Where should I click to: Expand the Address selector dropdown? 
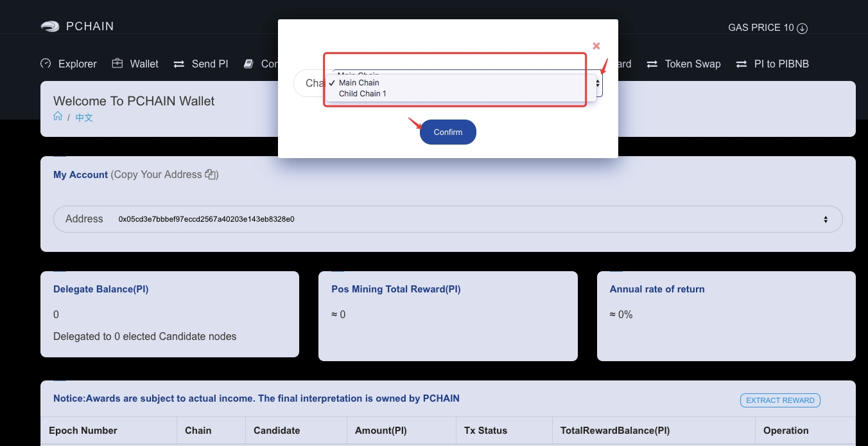click(825, 219)
